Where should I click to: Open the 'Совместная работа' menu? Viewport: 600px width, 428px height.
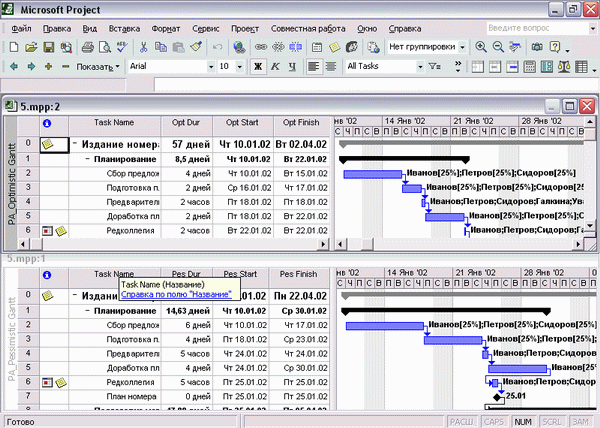click(308, 29)
